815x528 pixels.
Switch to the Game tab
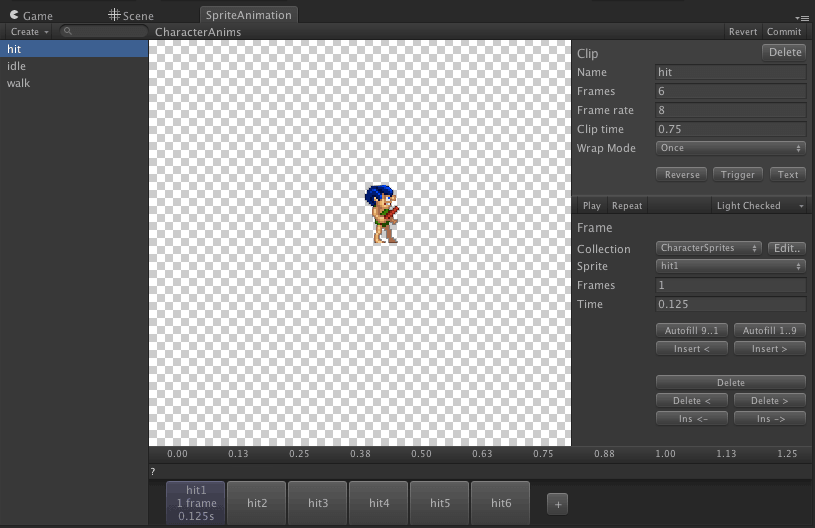pos(31,15)
